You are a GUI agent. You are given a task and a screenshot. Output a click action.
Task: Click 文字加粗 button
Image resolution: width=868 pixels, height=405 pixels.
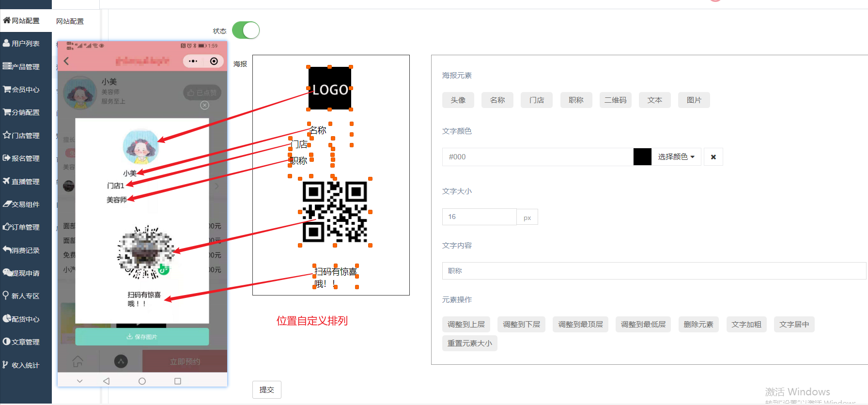[746, 324]
